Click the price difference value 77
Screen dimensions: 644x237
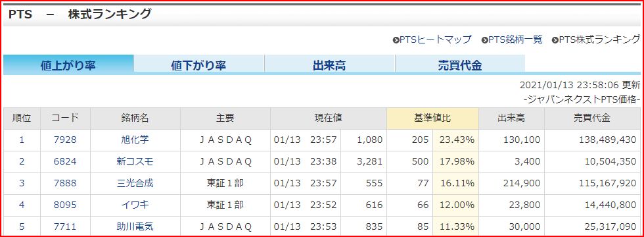pos(423,184)
